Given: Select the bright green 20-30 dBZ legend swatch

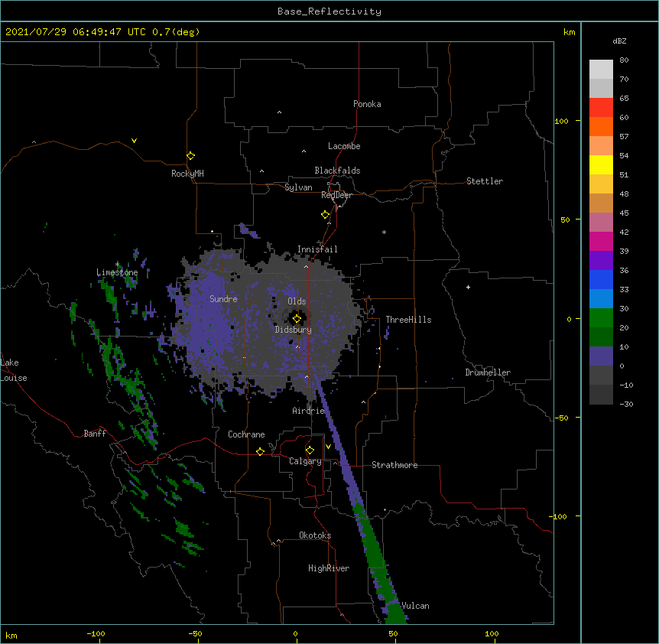Looking at the screenshot, I should 601,318.
